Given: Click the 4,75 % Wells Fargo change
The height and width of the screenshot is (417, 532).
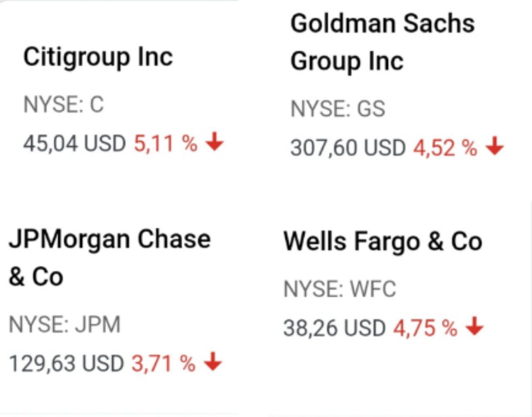Looking at the screenshot, I should tap(425, 328).
